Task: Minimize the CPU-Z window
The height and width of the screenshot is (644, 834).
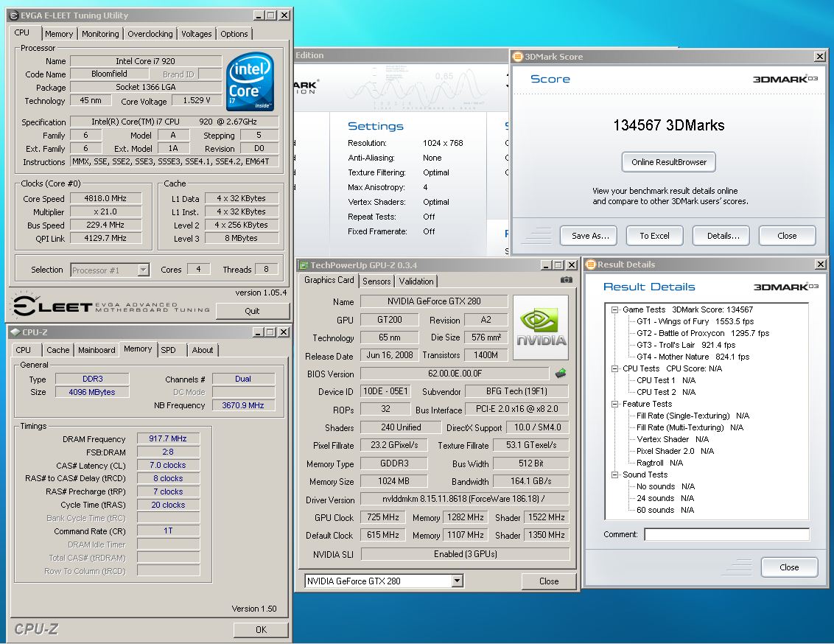Action: click(x=258, y=332)
